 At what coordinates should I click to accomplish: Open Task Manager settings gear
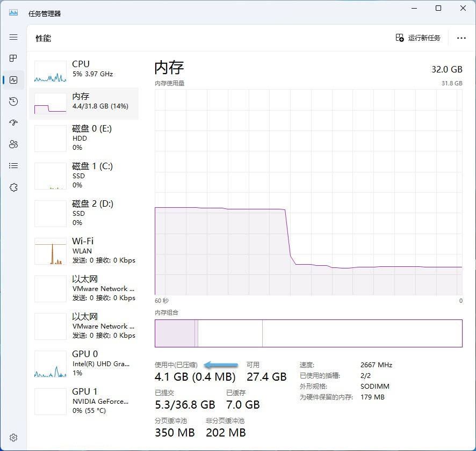pos(13,438)
